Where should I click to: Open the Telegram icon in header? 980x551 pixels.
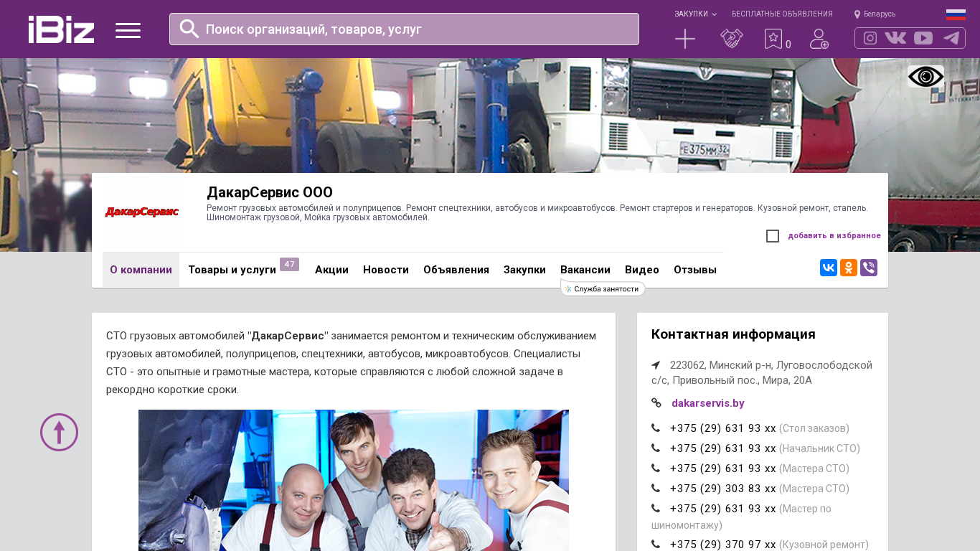[951, 38]
